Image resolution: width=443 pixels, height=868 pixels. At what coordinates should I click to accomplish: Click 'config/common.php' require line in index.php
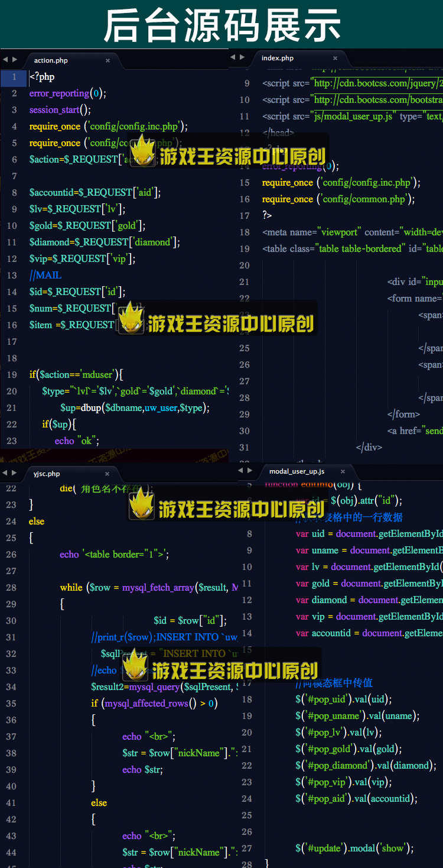pos(338,199)
